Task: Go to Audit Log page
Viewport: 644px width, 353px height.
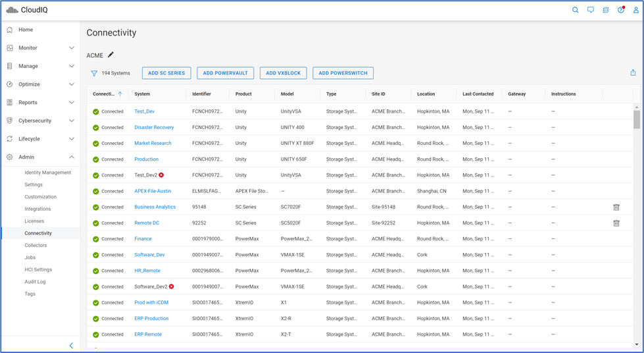Action: pos(36,282)
